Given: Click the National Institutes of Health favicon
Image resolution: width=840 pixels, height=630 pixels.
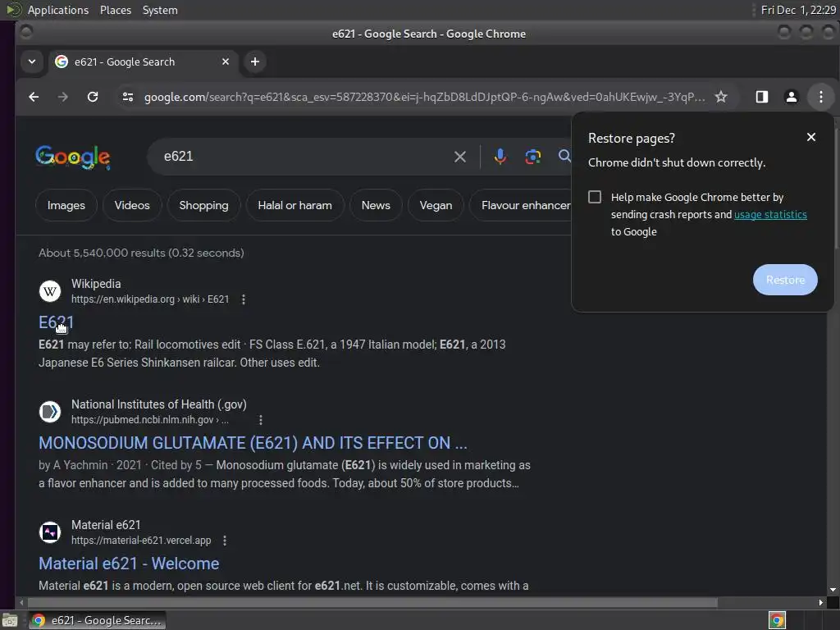Looking at the screenshot, I should [50, 412].
